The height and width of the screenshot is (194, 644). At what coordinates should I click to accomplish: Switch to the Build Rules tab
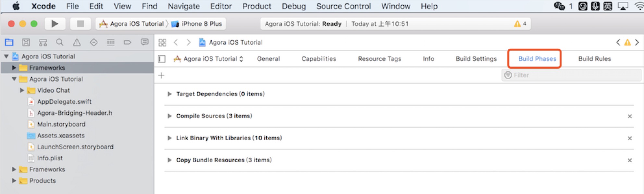point(595,59)
